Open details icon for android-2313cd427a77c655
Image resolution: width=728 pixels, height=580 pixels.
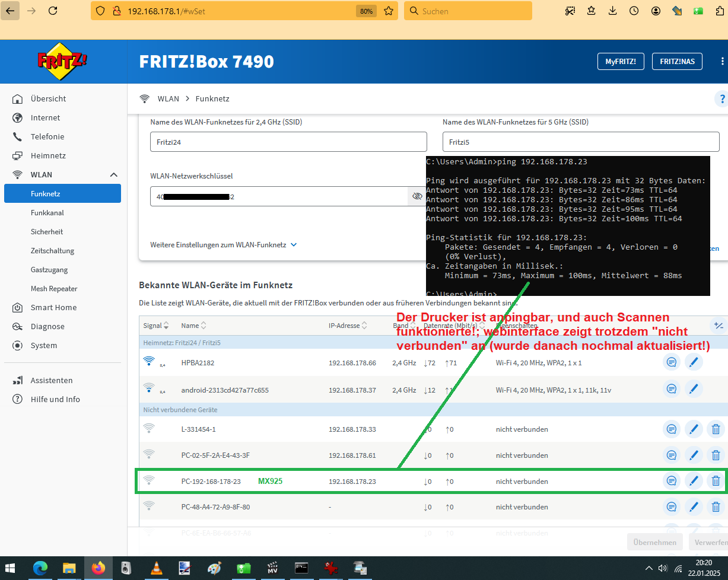(671, 389)
